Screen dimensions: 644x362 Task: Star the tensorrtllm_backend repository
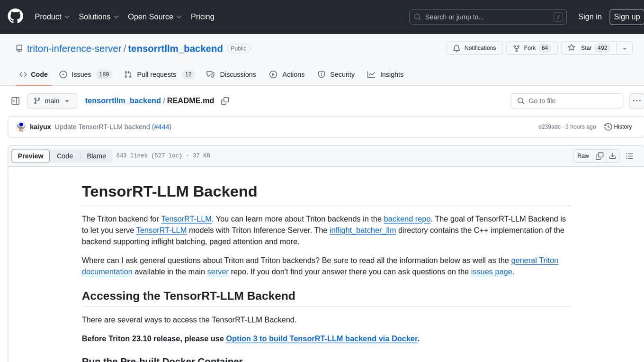tap(588, 48)
